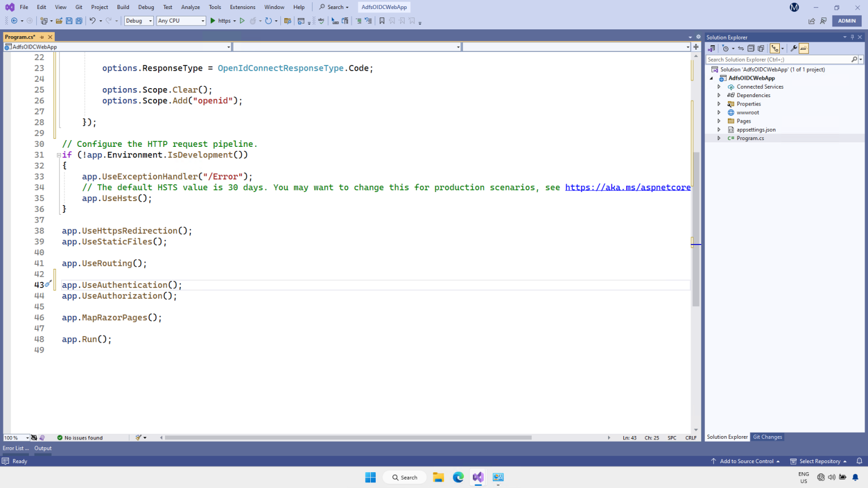868x488 pixels.
Task: Open Solution Explorer properties with the wrench icon
Action: pos(793,48)
